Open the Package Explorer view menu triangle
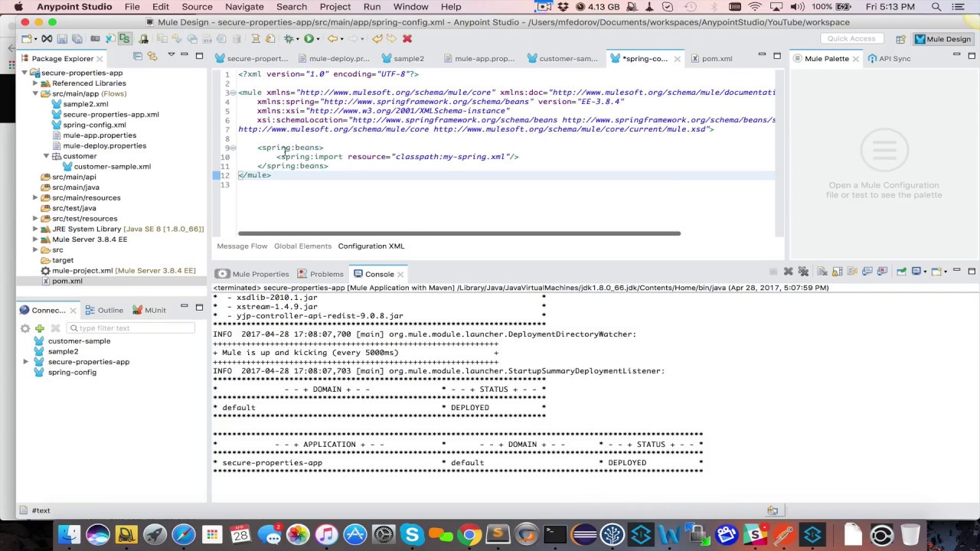The image size is (980, 551). click(171, 55)
